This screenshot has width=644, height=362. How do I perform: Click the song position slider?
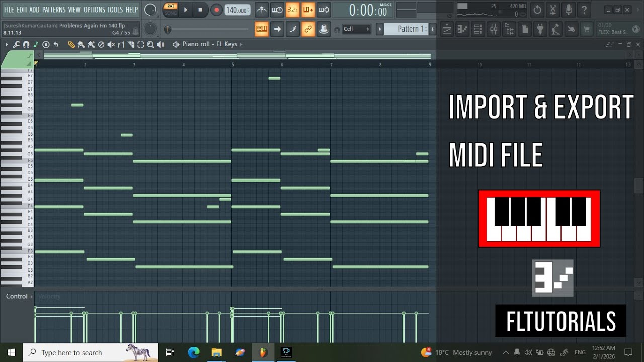tap(206, 30)
